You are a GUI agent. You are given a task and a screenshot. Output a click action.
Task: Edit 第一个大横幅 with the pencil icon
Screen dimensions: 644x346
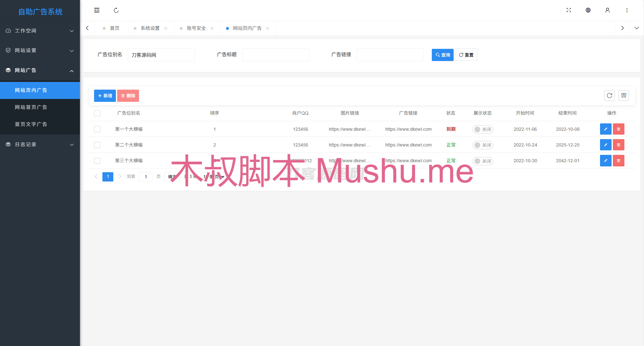tap(605, 129)
